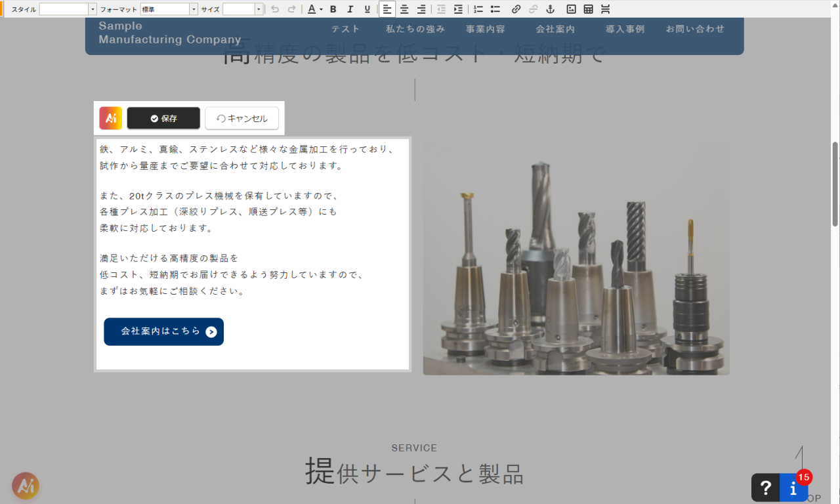
Task: Click the キャンセル button
Action: (x=241, y=118)
